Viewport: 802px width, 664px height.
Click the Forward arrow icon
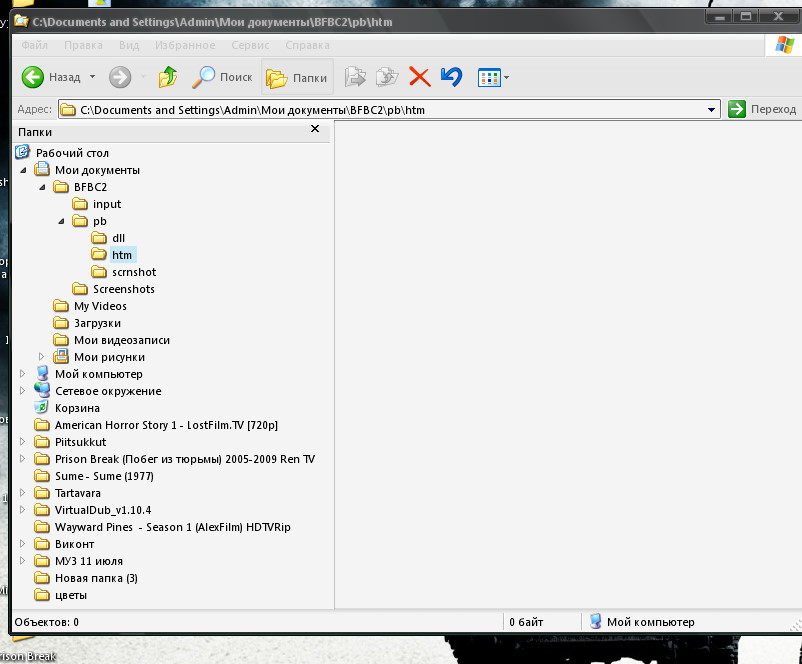(120, 77)
